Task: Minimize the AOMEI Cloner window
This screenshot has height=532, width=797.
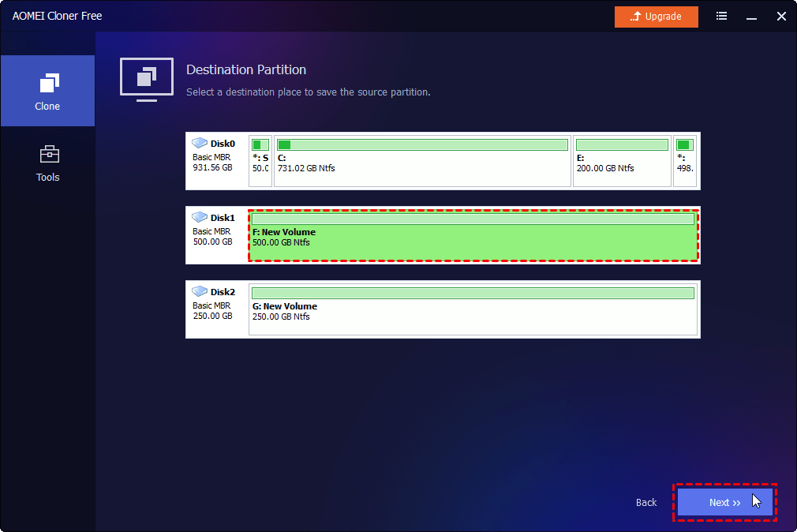Action: tap(752, 17)
